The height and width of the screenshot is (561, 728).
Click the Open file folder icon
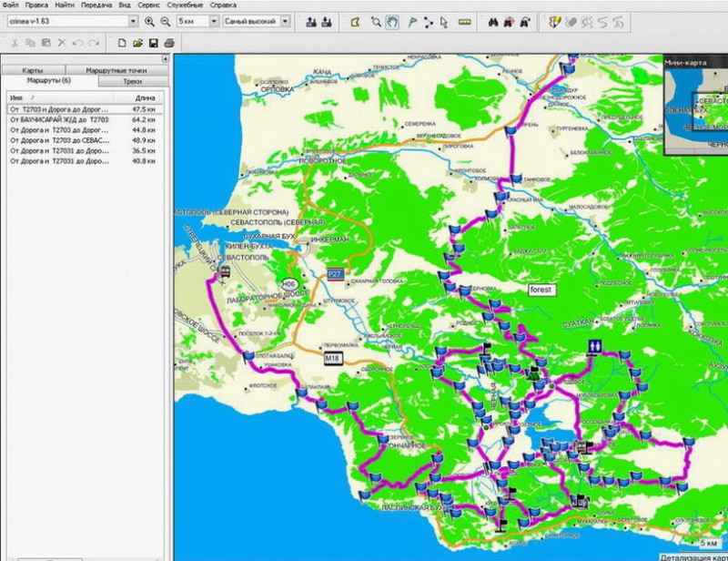coord(138,43)
